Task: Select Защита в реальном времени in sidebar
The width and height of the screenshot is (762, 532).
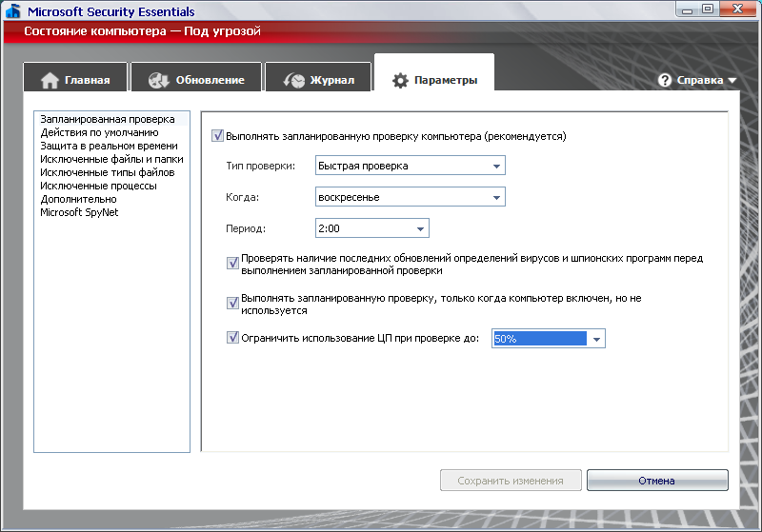Action: point(109,146)
